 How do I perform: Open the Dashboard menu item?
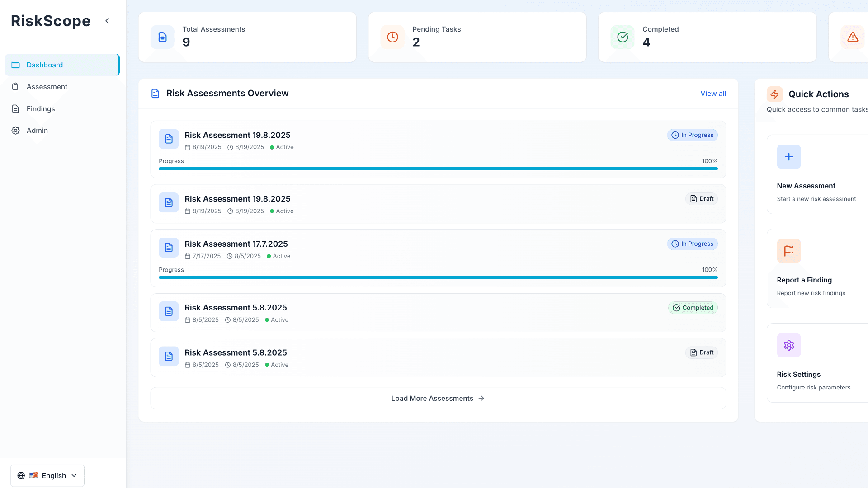click(62, 65)
